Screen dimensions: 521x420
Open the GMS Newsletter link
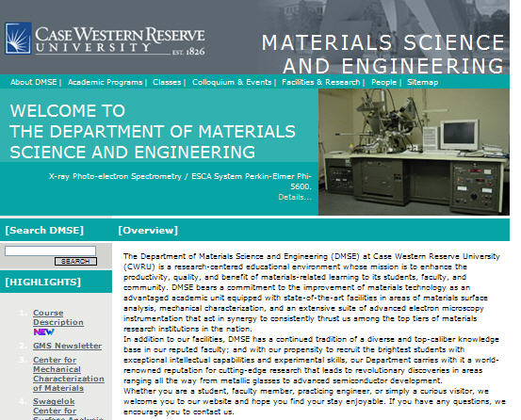click(68, 346)
